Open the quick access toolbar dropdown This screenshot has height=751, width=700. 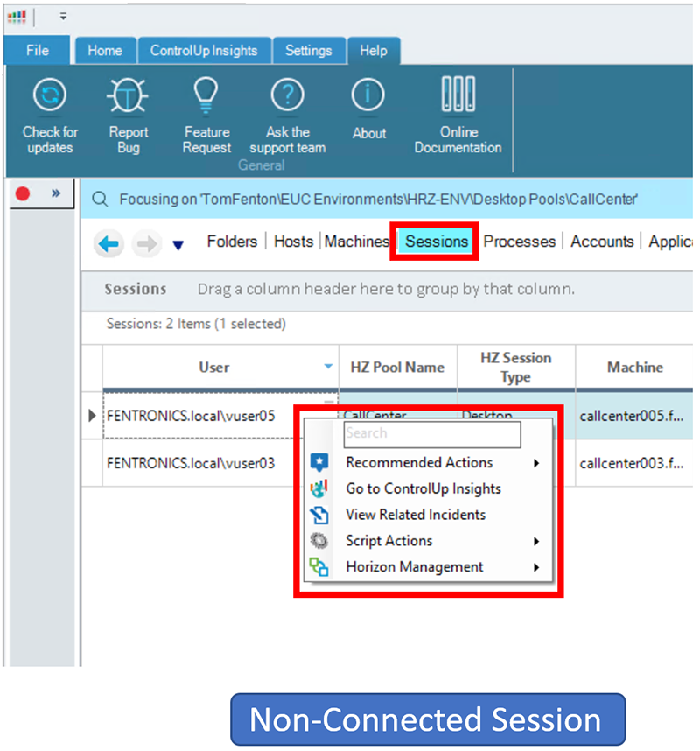[63, 17]
